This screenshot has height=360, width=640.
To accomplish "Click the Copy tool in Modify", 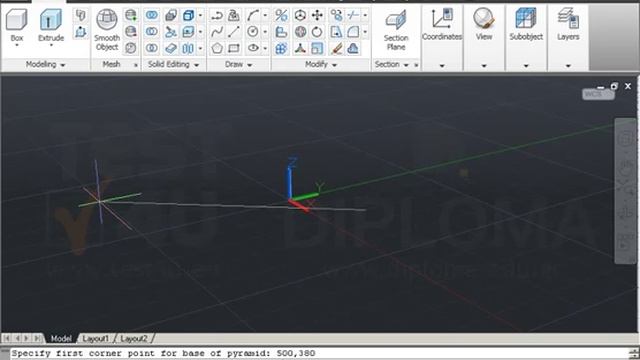I will (x=336, y=16).
